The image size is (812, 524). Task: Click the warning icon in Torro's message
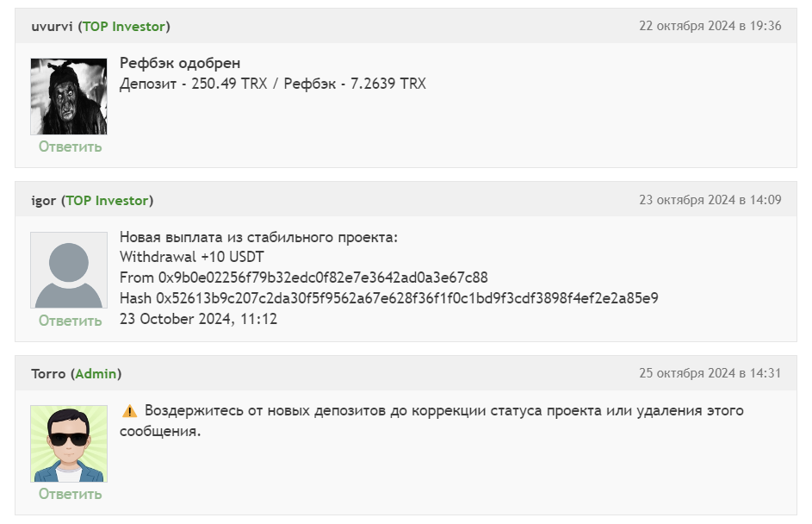128,410
